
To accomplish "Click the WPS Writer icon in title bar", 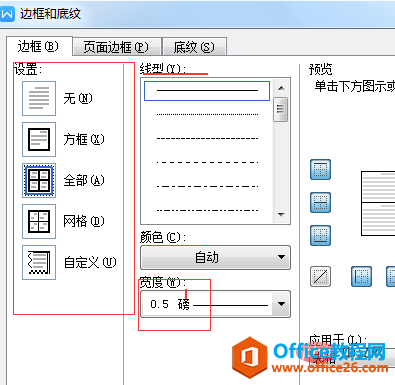I will [x=7, y=14].
